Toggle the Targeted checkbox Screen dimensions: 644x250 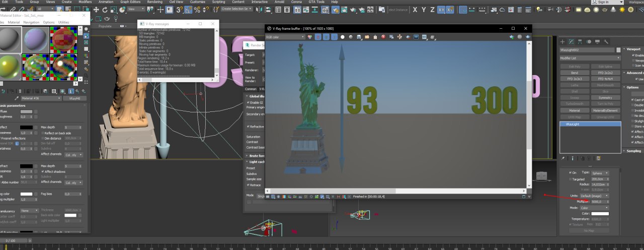click(570, 179)
